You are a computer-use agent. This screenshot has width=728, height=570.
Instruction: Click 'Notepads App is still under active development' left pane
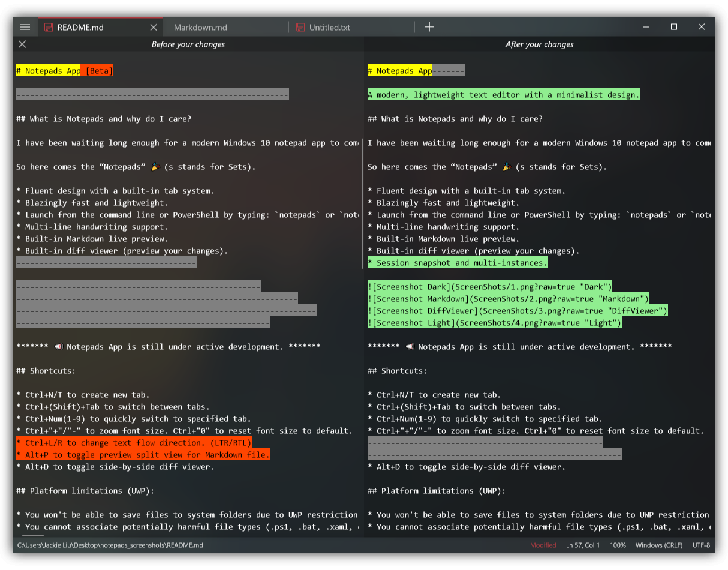[169, 347]
